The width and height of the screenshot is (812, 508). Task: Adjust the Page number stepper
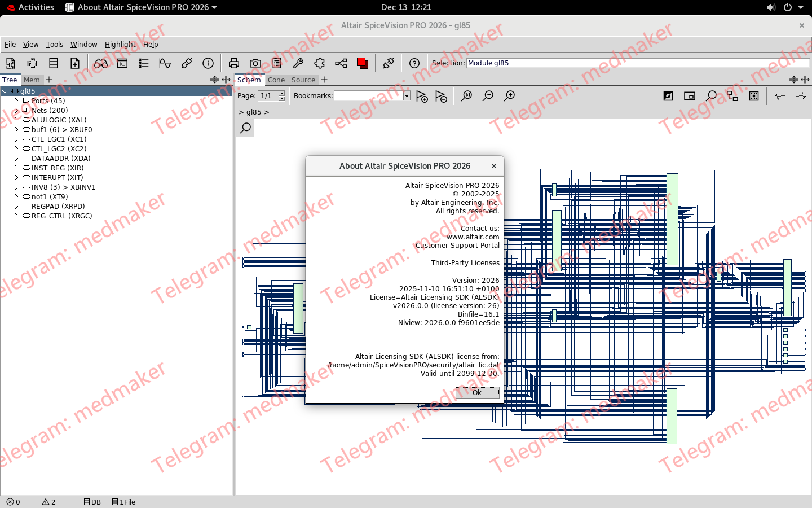point(281,95)
